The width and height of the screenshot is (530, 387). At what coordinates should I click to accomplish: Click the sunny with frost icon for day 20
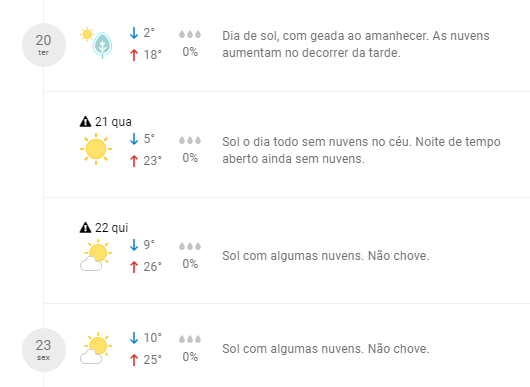[96, 43]
